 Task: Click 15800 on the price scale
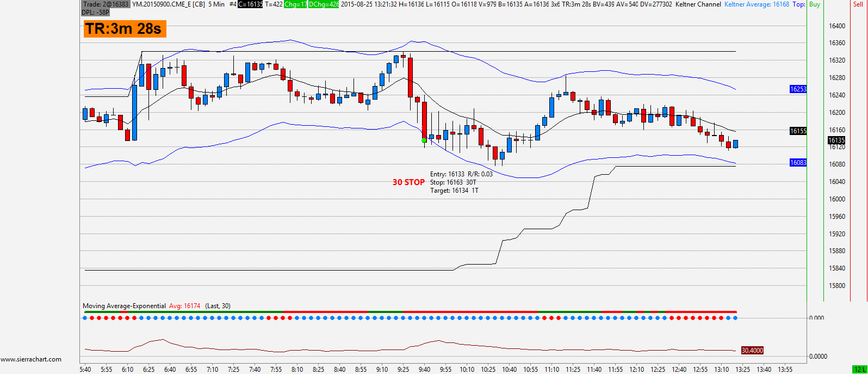click(x=837, y=286)
